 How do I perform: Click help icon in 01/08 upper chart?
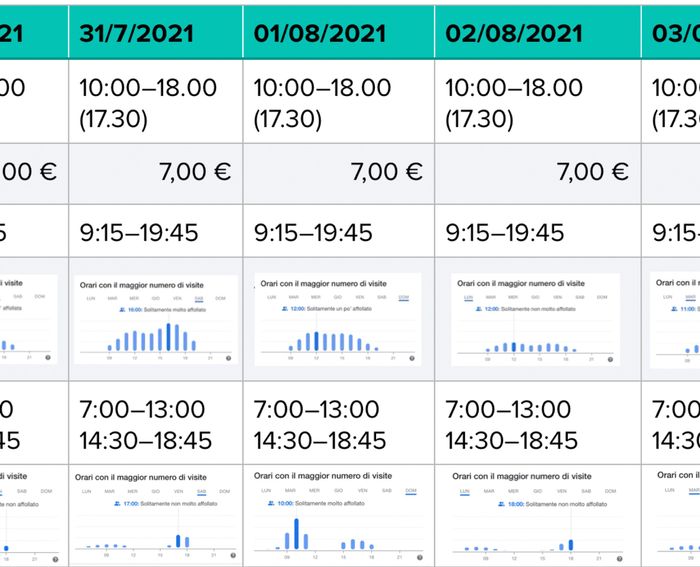[409, 358]
